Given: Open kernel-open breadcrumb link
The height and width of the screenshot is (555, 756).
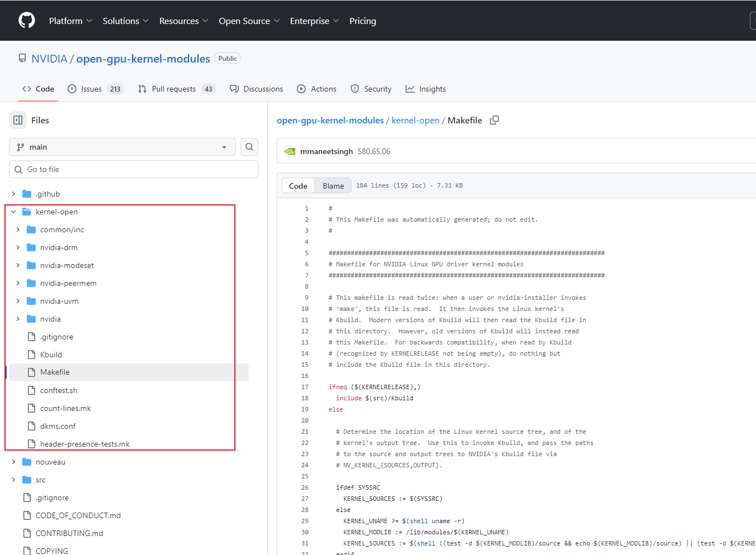Looking at the screenshot, I should pos(416,120).
